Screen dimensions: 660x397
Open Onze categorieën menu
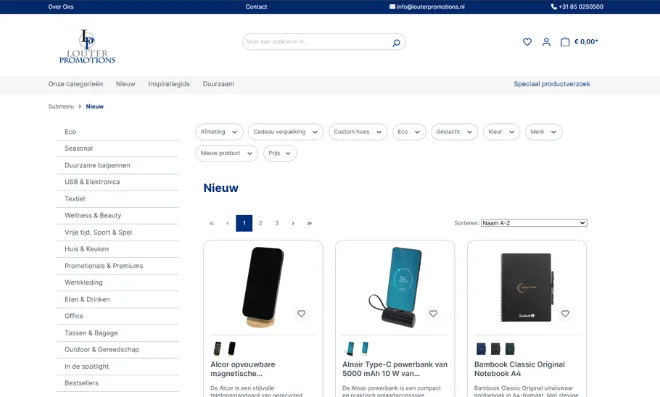(x=76, y=84)
